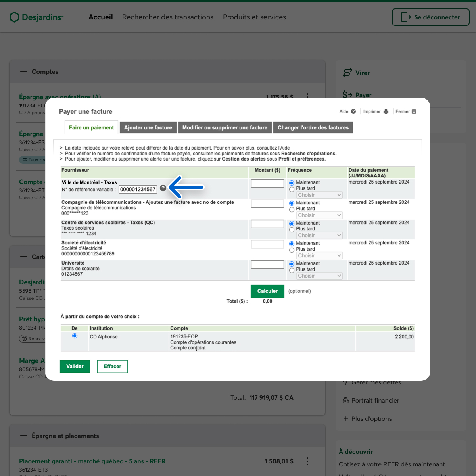This screenshot has height=476, width=476.
Task: Click the Desjardins logo
Action: (36, 17)
